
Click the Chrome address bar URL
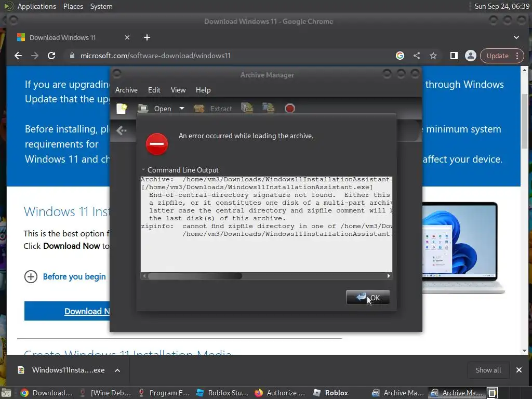[x=155, y=56]
